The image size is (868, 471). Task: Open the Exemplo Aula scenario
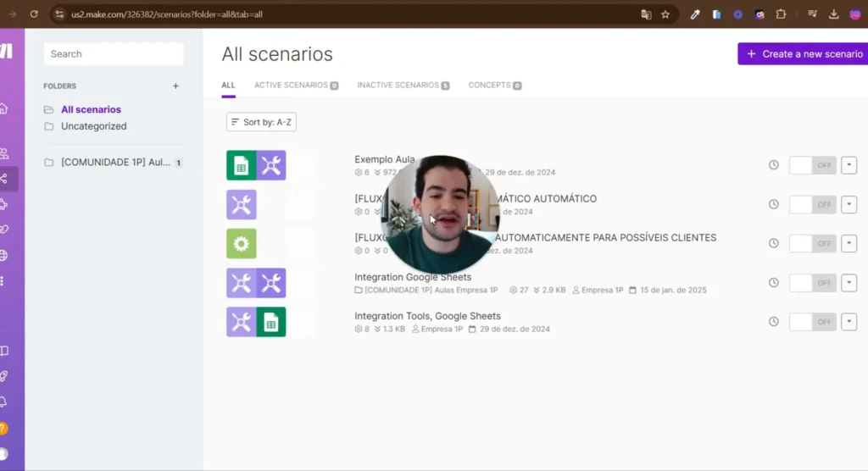pos(385,159)
